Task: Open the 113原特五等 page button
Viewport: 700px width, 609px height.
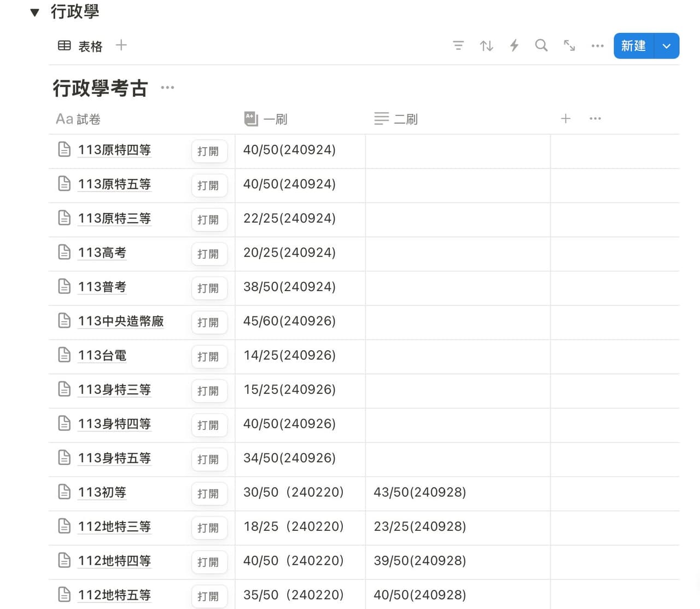Action: tap(209, 185)
